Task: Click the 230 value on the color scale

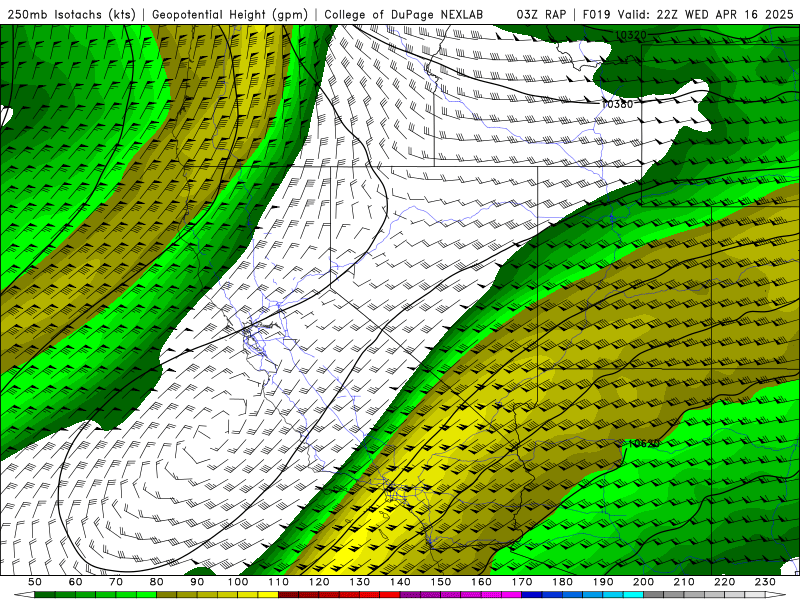Action: pos(765,582)
